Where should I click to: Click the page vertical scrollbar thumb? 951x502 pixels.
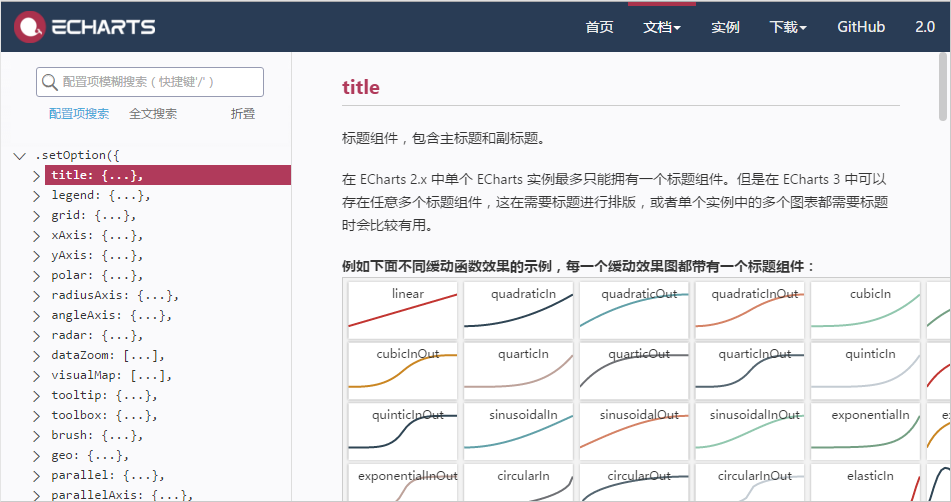[943, 87]
